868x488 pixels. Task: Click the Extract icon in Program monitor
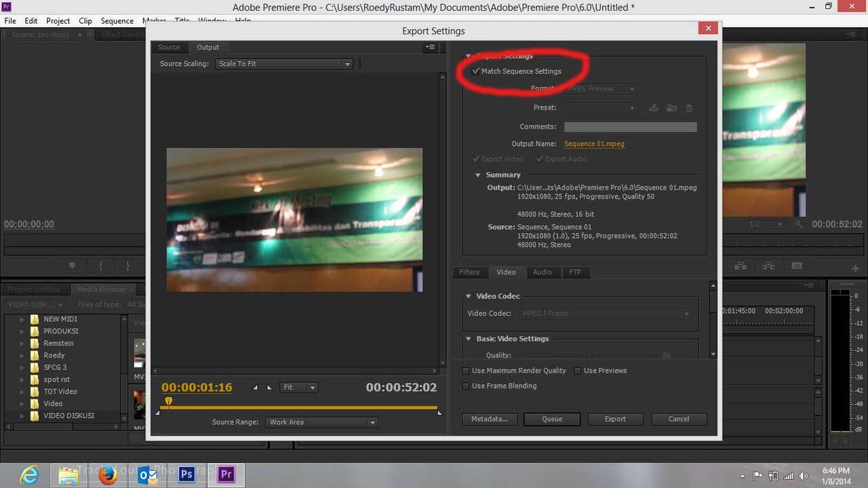tap(768, 266)
